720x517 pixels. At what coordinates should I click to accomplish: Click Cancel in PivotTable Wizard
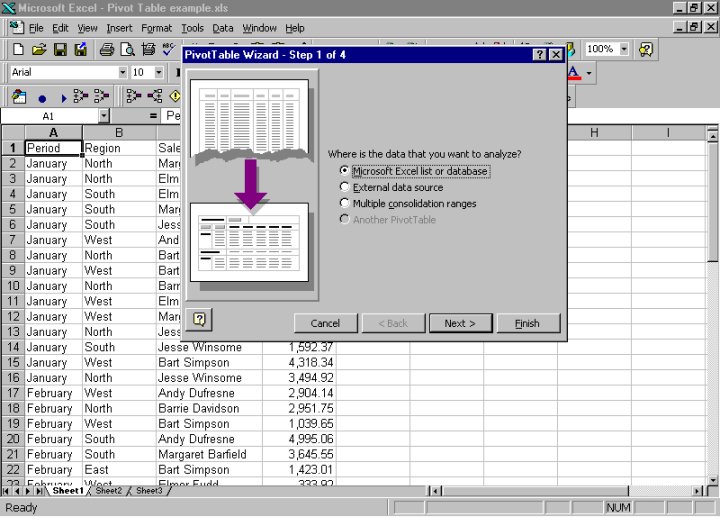click(x=325, y=323)
